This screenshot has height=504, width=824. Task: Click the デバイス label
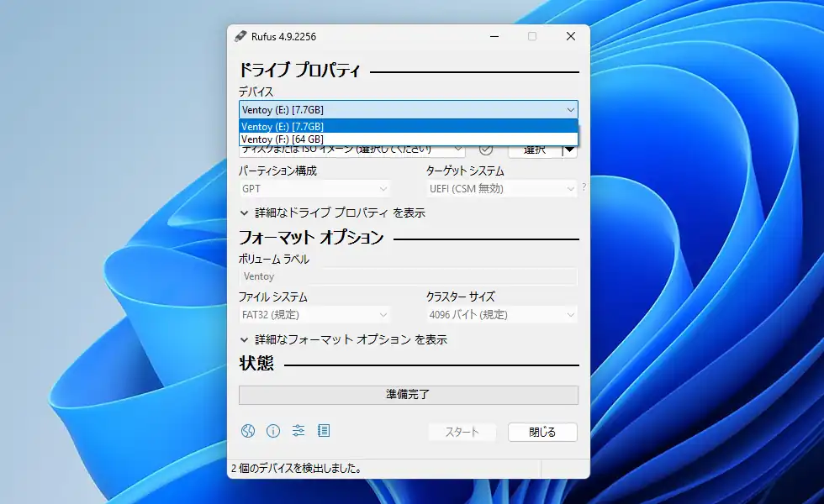pyautogui.click(x=256, y=92)
